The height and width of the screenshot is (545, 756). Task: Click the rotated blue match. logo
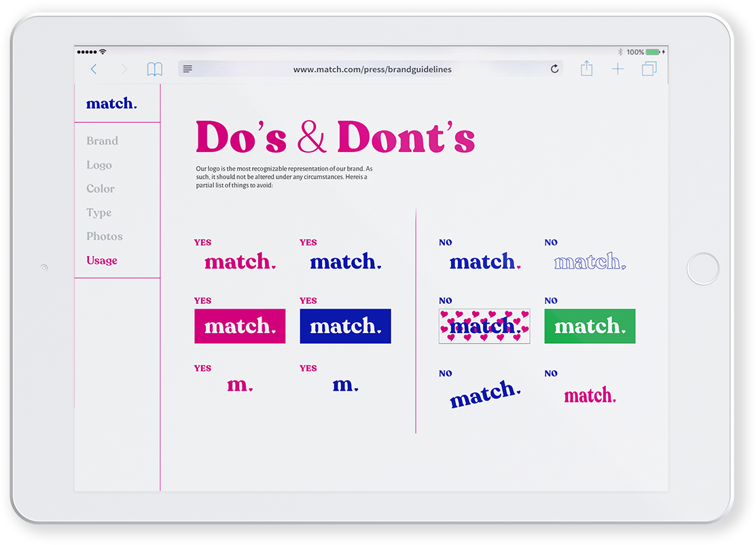[x=485, y=394]
